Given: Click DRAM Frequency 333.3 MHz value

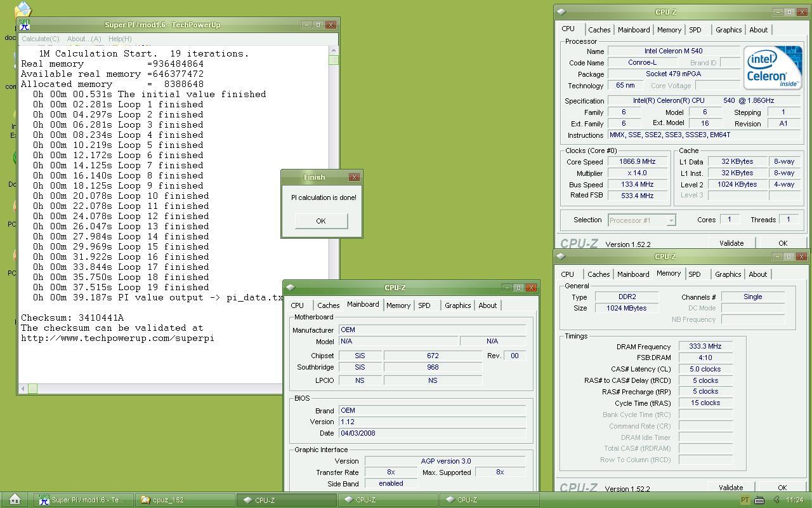Looking at the screenshot, I should (x=705, y=347).
